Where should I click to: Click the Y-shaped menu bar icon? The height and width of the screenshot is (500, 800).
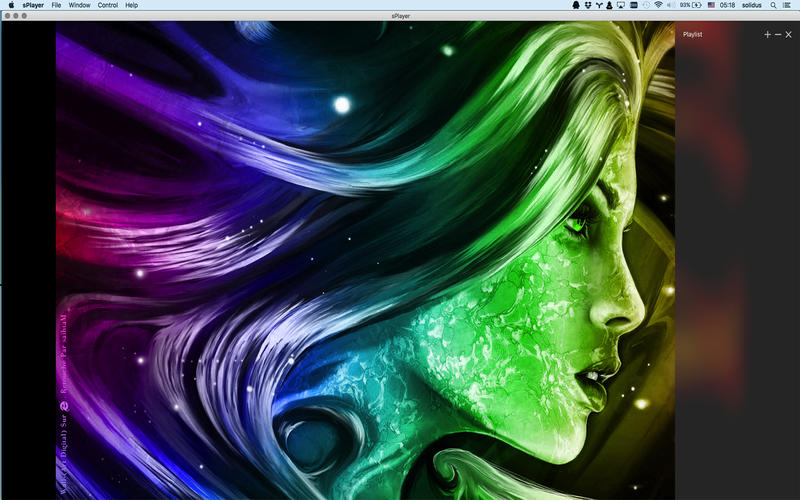[x=599, y=5]
